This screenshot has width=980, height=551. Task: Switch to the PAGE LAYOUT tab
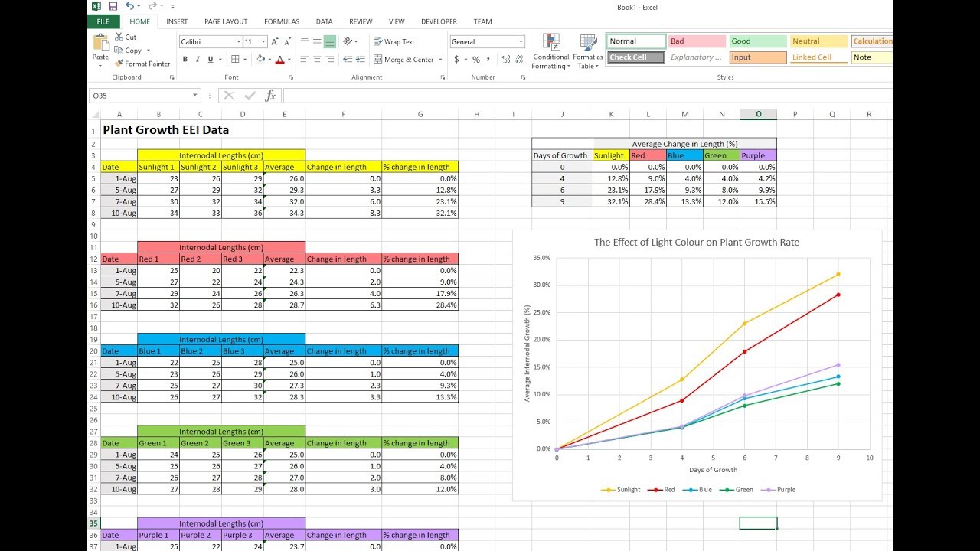(226, 21)
